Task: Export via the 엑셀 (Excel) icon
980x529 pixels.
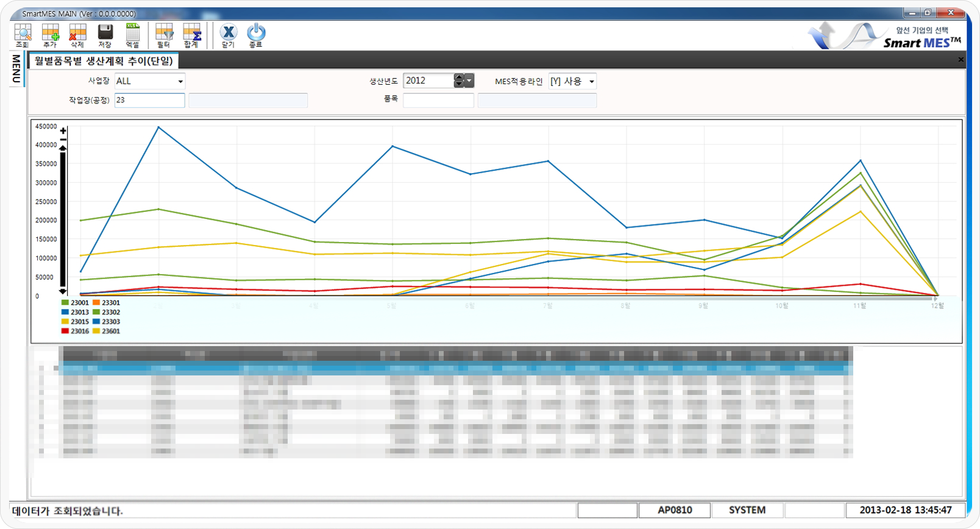Action: click(x=132, y=35)
